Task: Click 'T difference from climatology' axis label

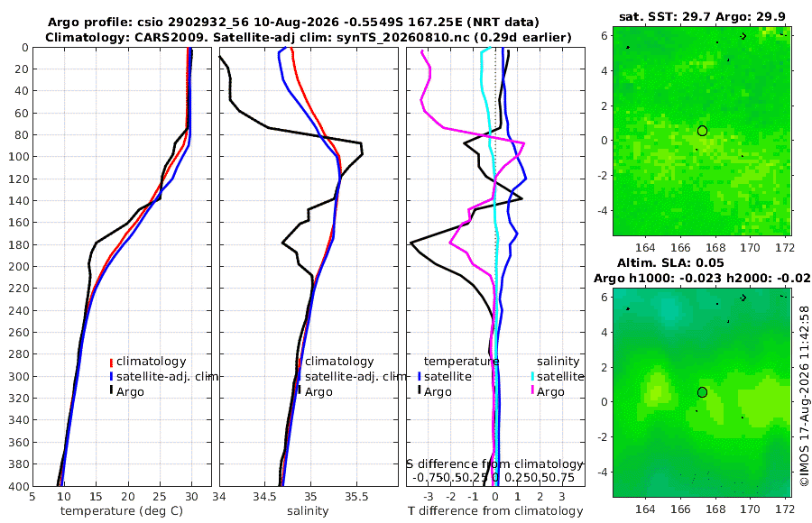Action: [495, 511]
